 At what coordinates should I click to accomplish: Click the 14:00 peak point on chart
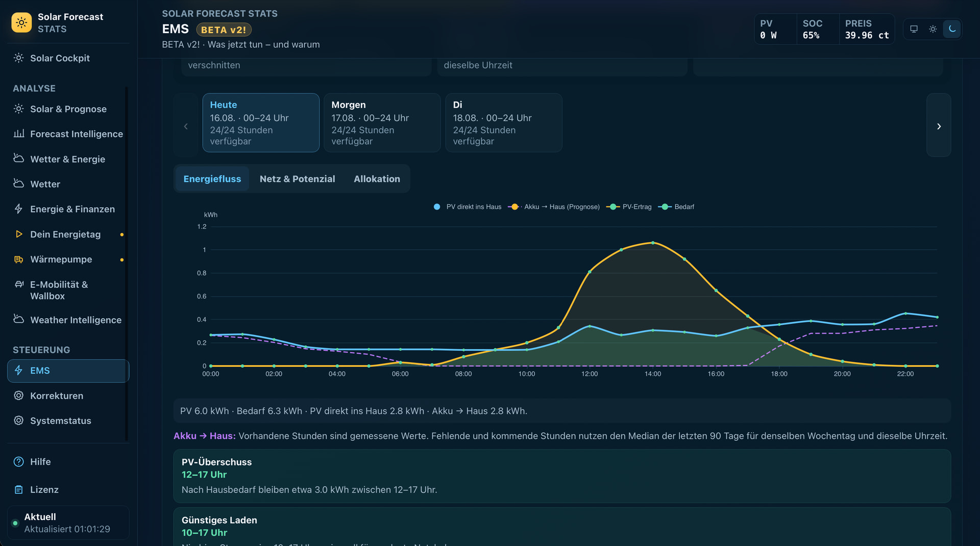(x=653, y=243)
